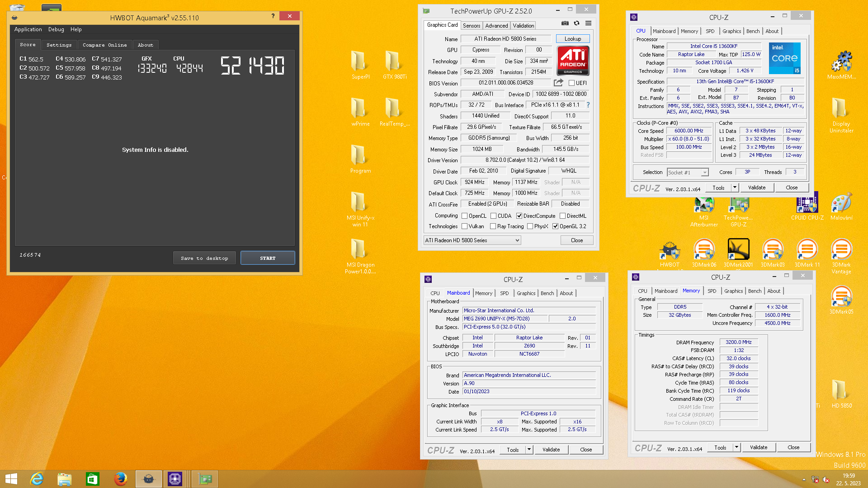Launch the CPUID CPU-Z desktop shortcut

click(807, 207)
